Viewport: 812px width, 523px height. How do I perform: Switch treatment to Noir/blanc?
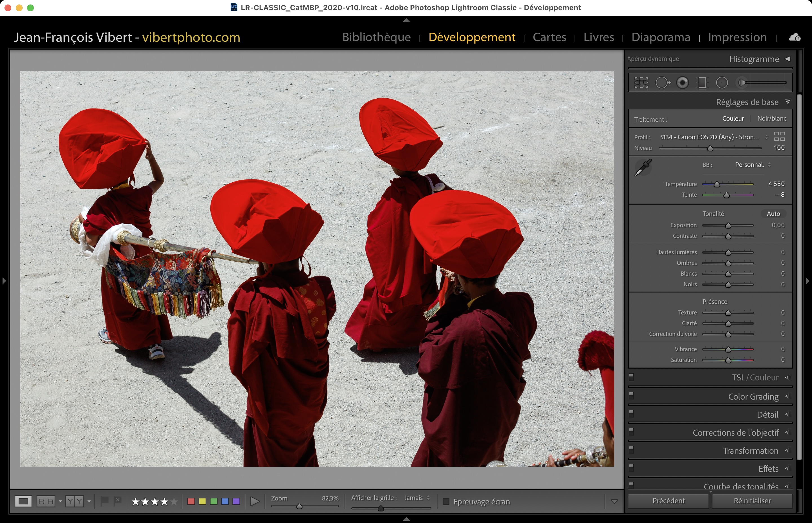click(772, 119)
